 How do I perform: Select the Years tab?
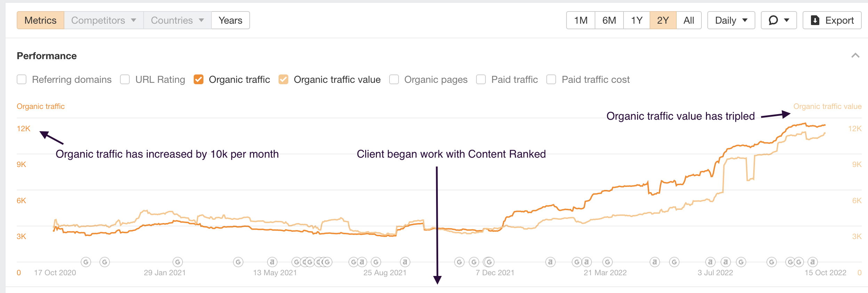[230, 20]
